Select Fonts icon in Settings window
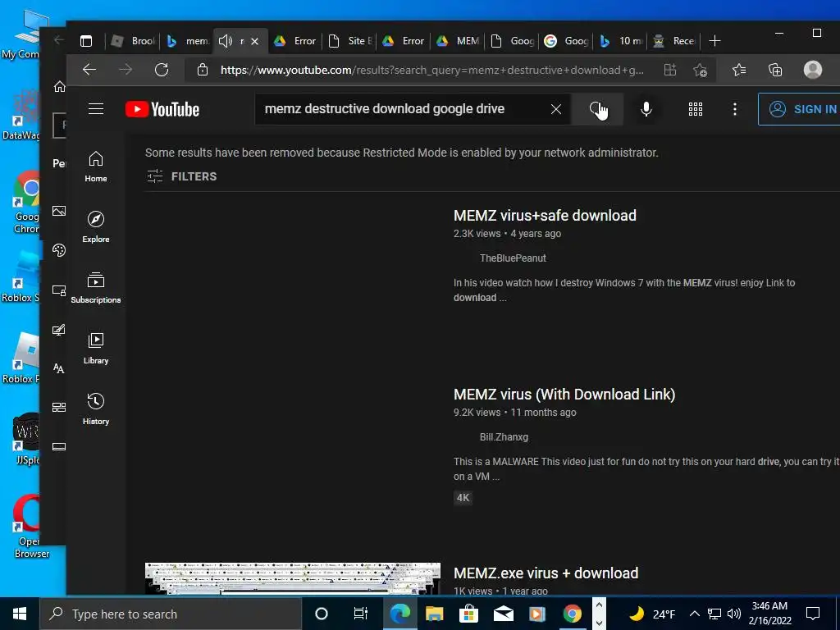 pos(59,368)
